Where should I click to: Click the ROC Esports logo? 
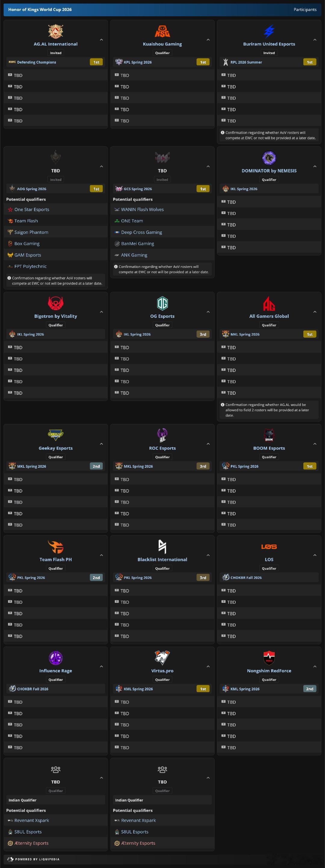(162, 435)
